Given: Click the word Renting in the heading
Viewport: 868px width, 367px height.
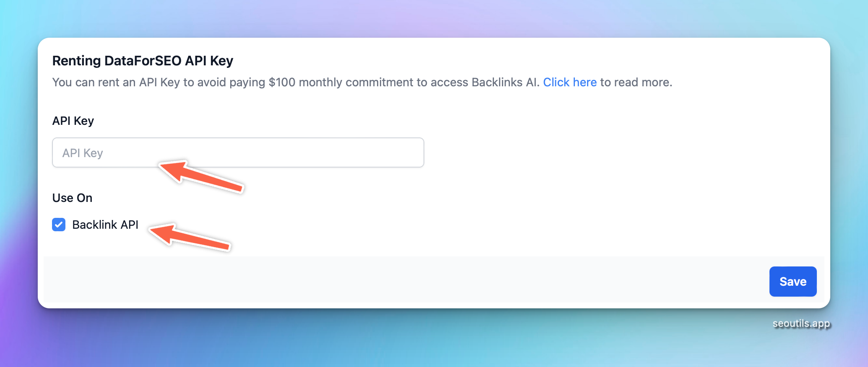Looking at the screenshot, I should tap(76, 61).
